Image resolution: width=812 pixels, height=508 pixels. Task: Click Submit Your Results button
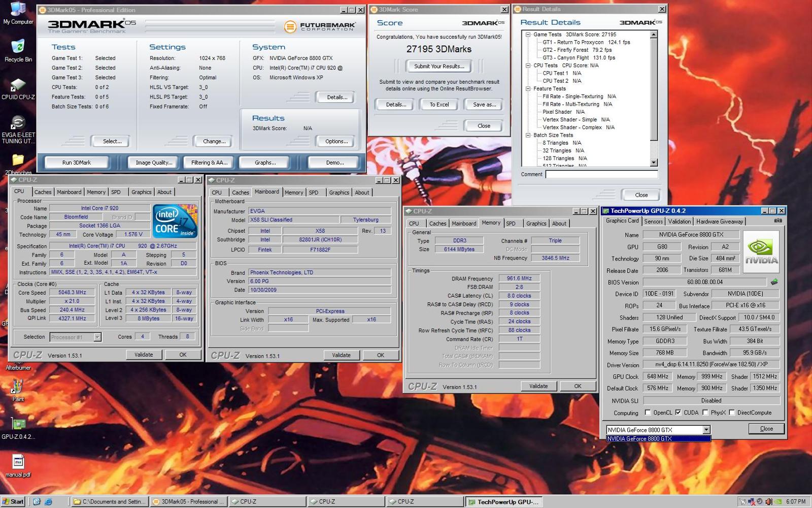439,66
